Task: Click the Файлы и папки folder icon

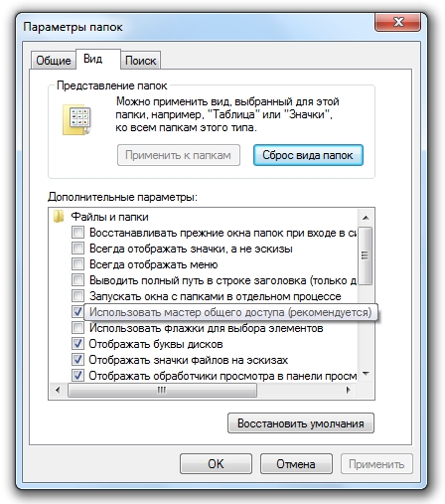Action: pos(59,217)
